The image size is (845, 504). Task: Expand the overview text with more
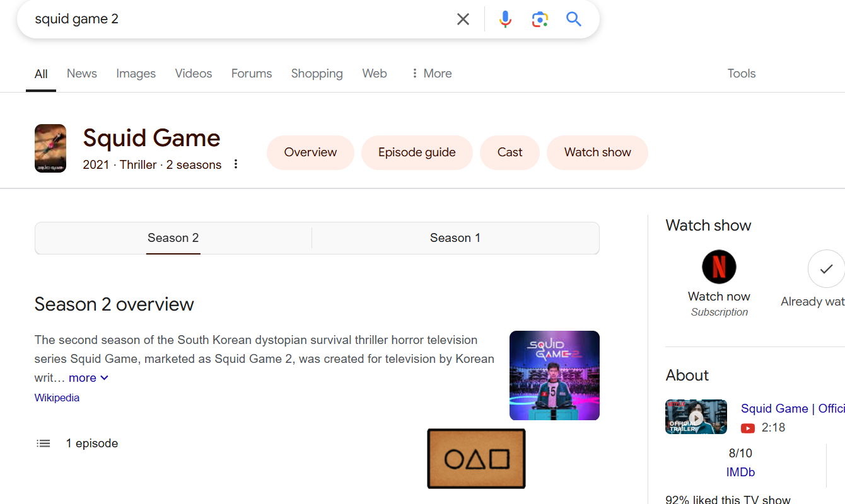(x=89, y=378)
